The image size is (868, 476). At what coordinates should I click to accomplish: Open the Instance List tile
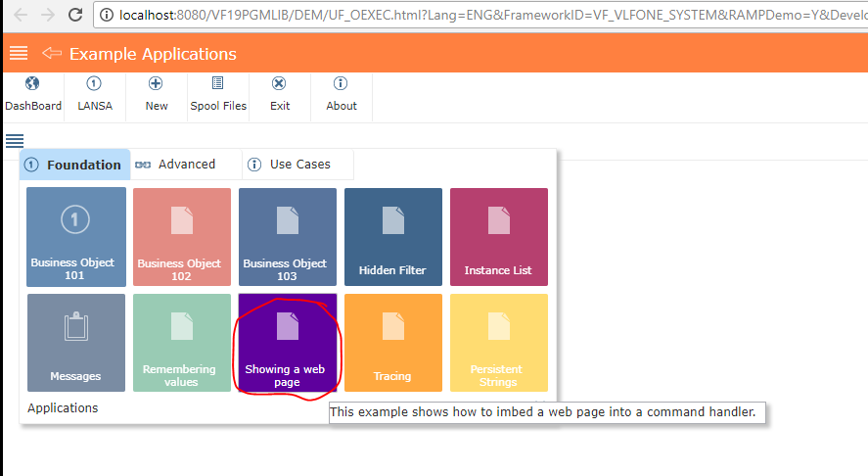(x=499, y=237)
